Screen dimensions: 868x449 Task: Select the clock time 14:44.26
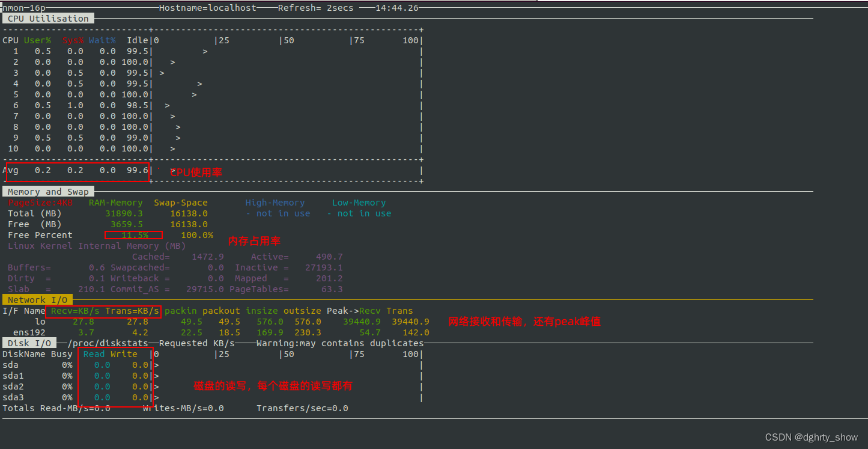(x=397, y=8)
